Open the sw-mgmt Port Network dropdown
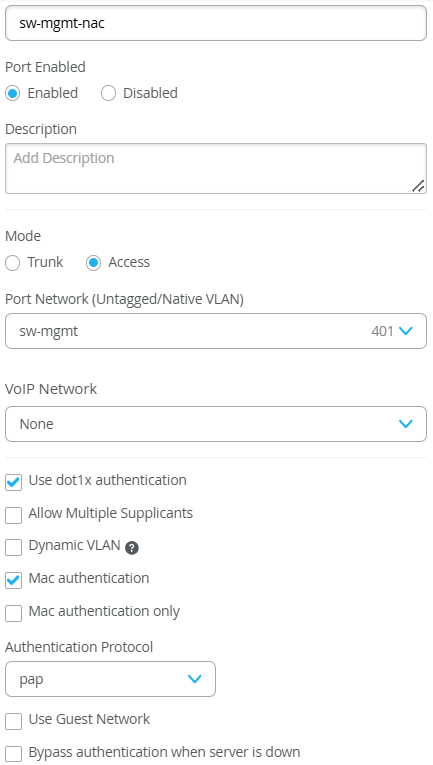Screen dimensions: 433x765 pos(216,331)
